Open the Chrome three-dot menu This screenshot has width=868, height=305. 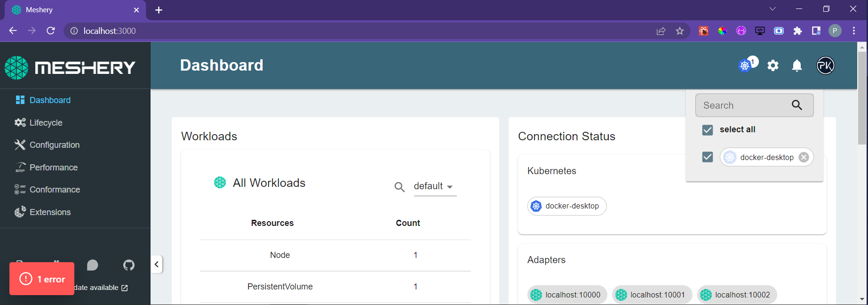pyautogui.click(x=854, y=31)
